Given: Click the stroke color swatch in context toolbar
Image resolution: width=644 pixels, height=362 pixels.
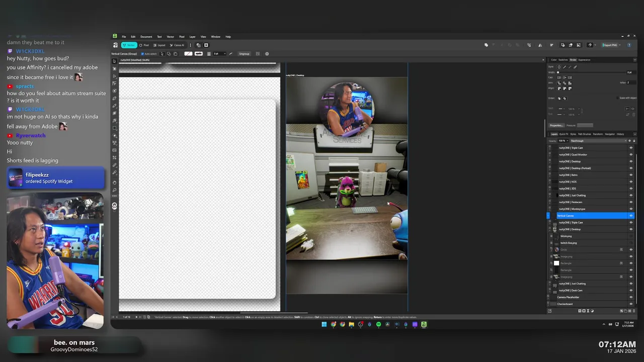Looking at the screenshot, I should [199, 54].
